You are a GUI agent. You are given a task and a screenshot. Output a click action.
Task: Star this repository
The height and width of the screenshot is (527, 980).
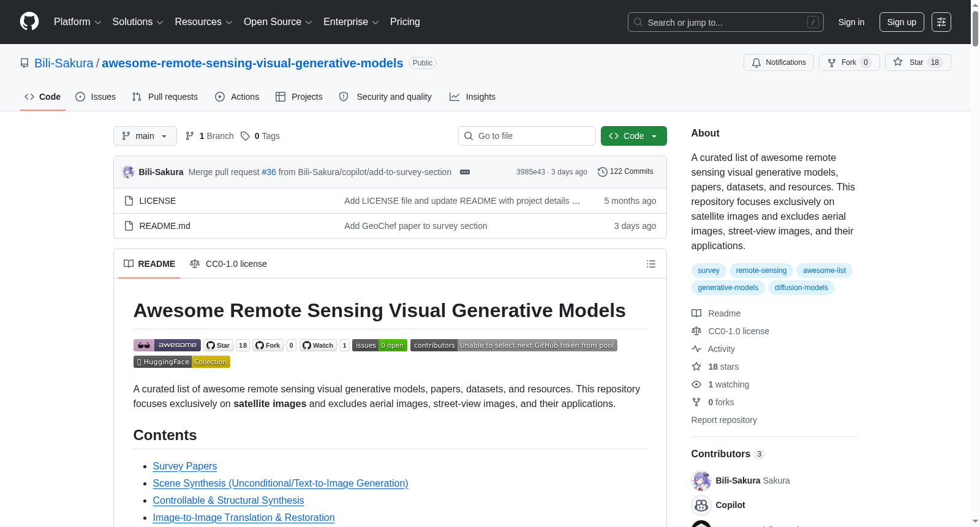pos(918,62)
